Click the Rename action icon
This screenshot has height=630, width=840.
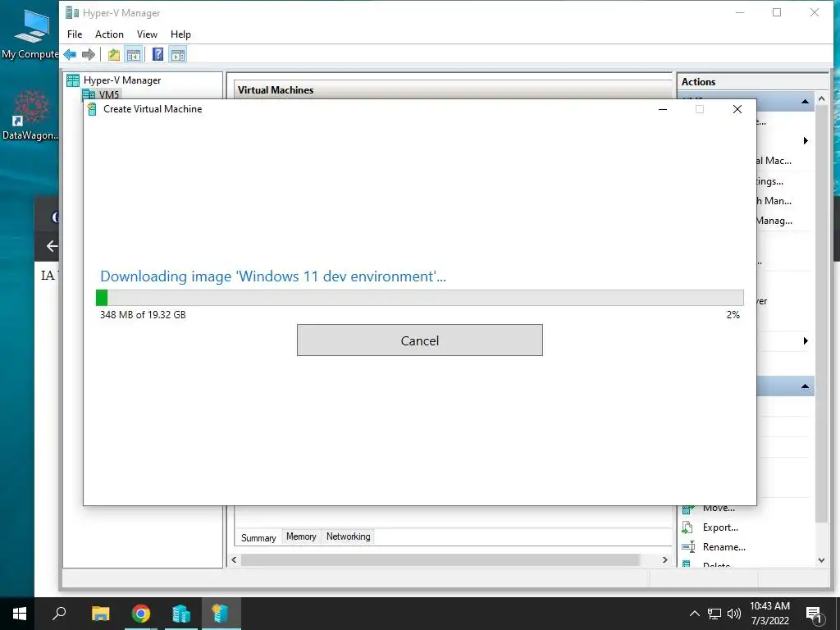click(x=688, y=547)
